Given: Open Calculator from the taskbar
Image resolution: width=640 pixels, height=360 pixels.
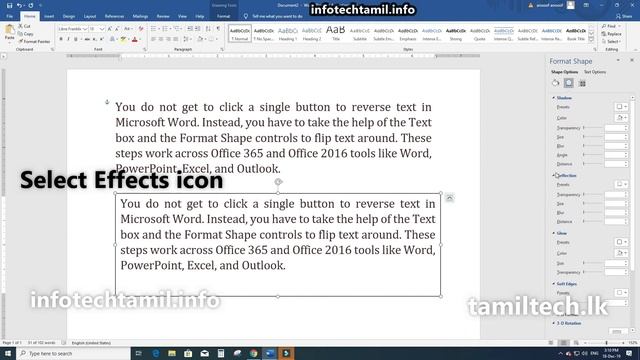Looking at the screenshot, I should pyautogui.click(x=221, y=353).
